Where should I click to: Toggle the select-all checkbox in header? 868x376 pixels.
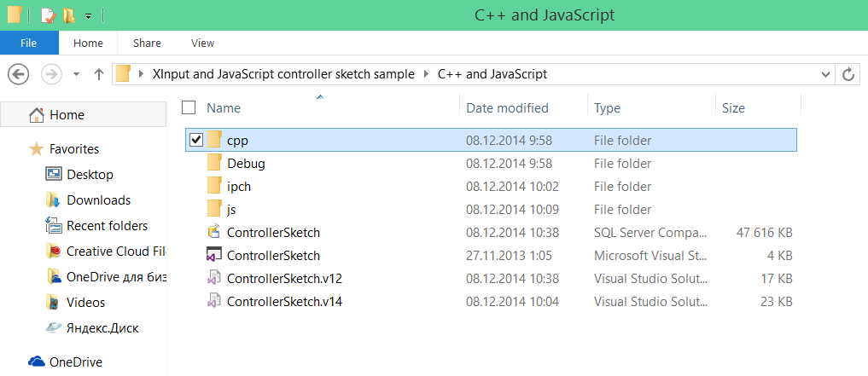(x=189, y=107)
